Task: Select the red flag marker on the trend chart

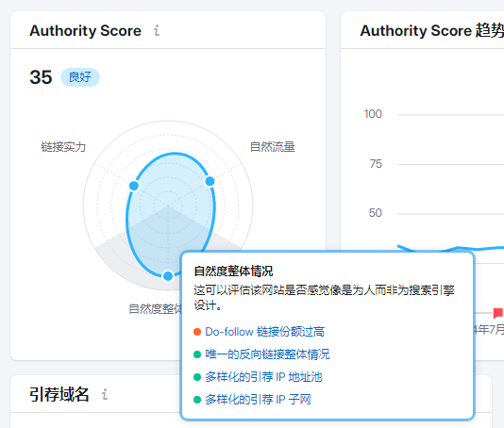Action: [498, 313]
